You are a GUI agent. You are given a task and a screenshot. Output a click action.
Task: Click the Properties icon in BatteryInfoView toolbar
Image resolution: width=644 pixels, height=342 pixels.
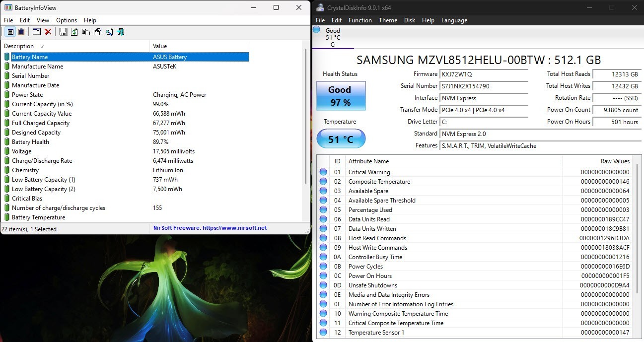coord(97,32)
